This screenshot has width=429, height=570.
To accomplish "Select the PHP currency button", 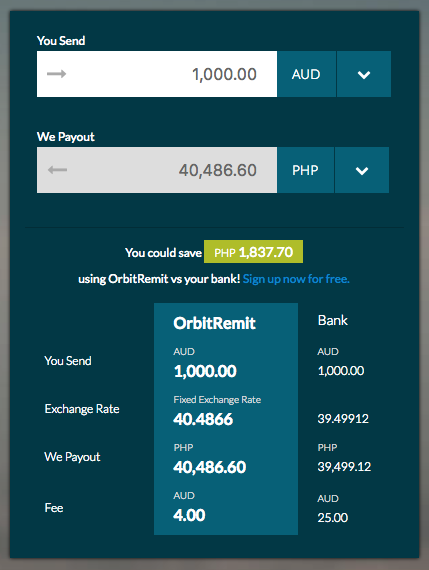I will pyautogui.click(x=305, y=170).
